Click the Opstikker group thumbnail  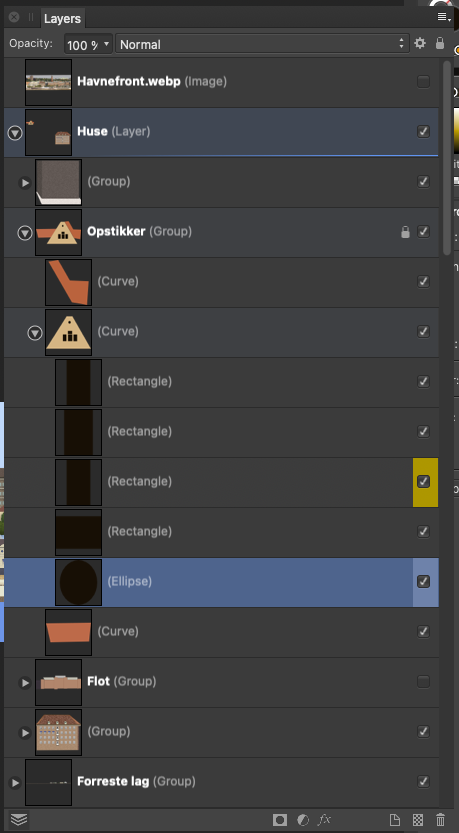[x=58, y=232]
